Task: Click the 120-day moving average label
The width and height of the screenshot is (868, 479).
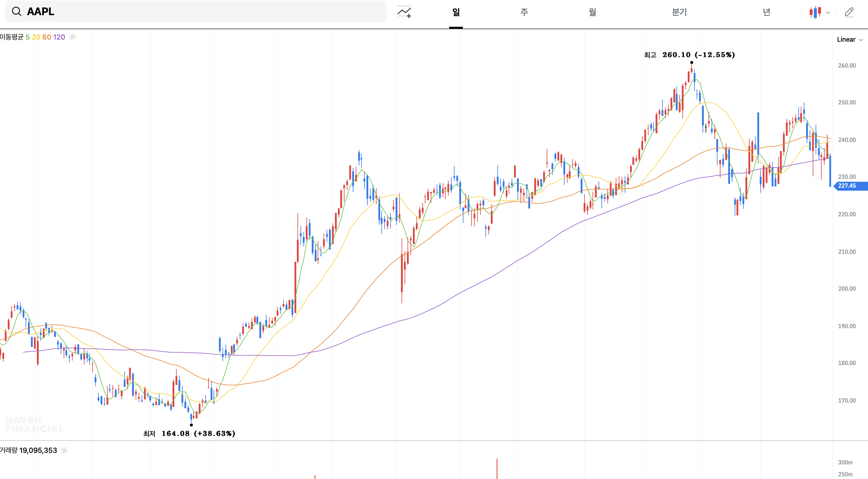Action: pyautogui.click(x=59, y=37)
